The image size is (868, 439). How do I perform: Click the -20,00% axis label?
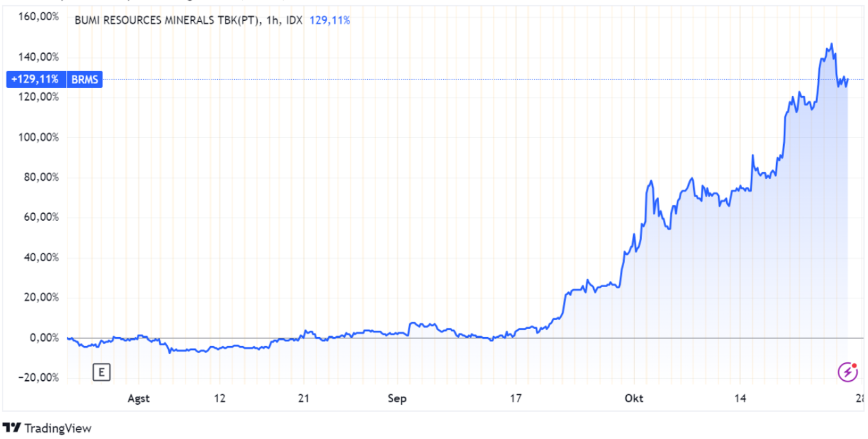(40, 378)
